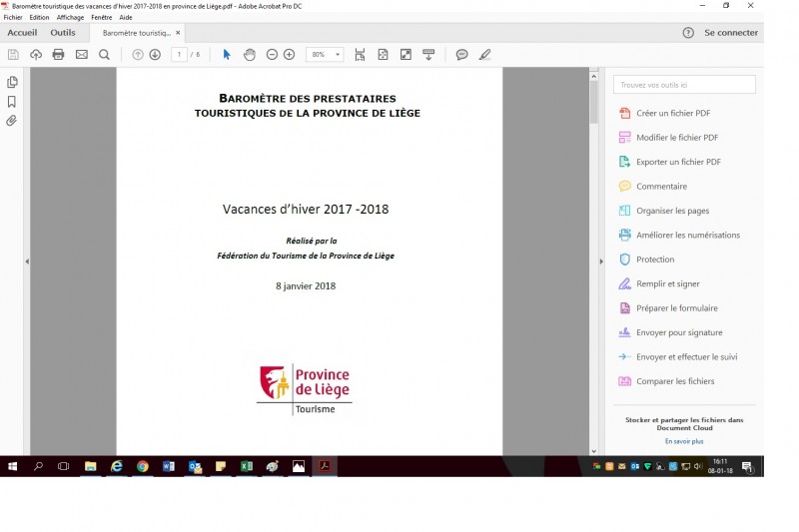
Task: Click the Trouvez vos outils ici field
Action: click(684, 85)
